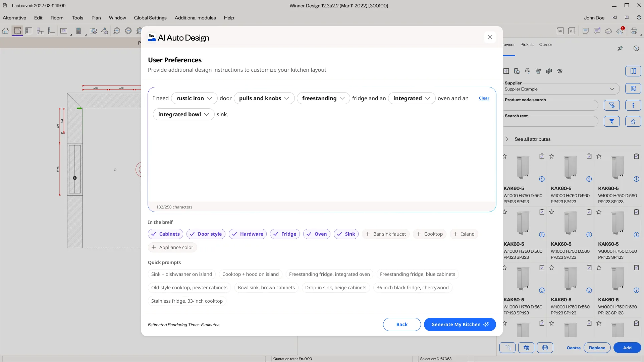
Task: Click the 'pn' document icon
Action: 572,31
